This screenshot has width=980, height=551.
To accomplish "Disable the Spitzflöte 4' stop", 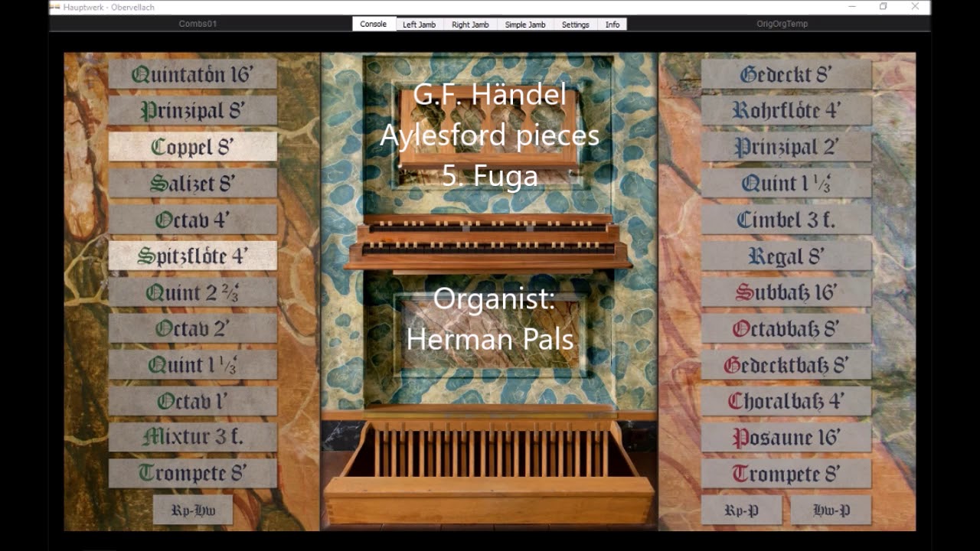I will coord(192,256).
